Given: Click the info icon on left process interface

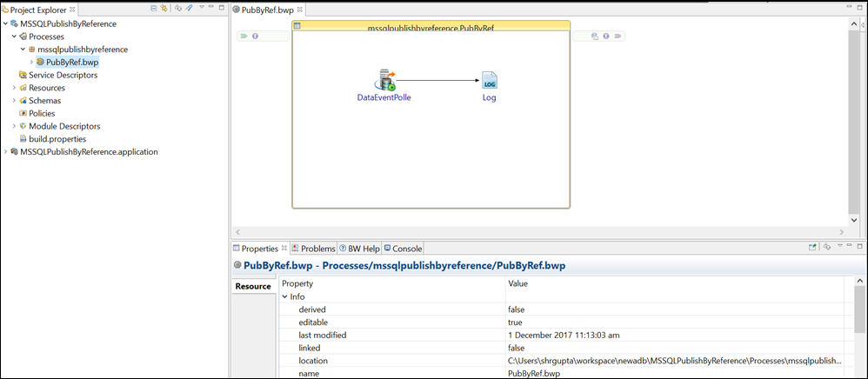Looking at the screenshot, I should click(255, 36).
